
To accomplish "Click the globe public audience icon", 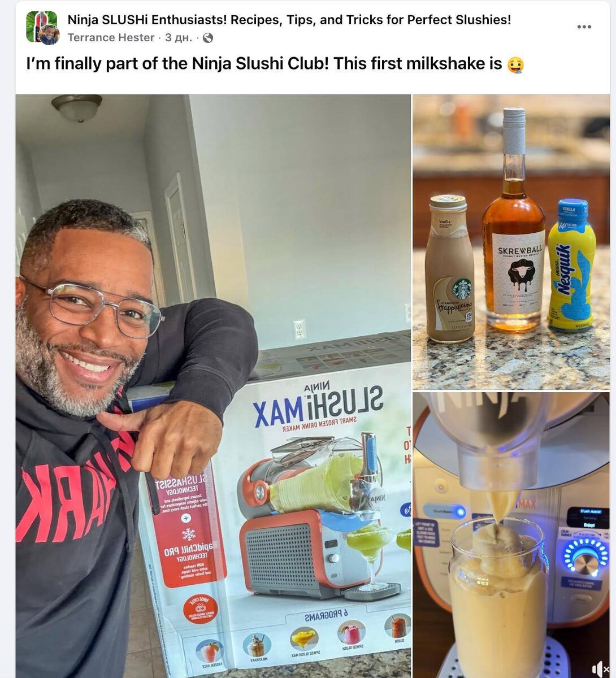I will point(208,38).
